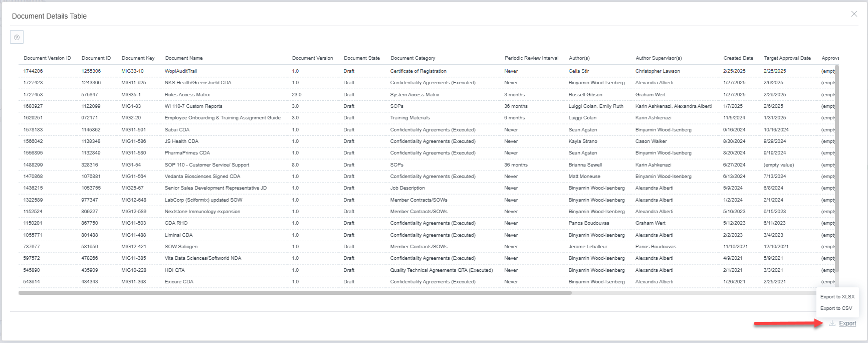Select Employee Onboarding & Training Assignment Guide
868x343 pixels.
pyautogui.click(x=223, y=118)
